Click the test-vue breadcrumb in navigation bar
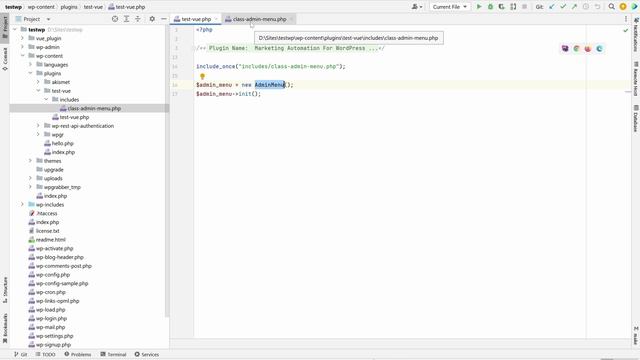The width and height of the screenshot is (640, 360). click(x=93, y=7)
